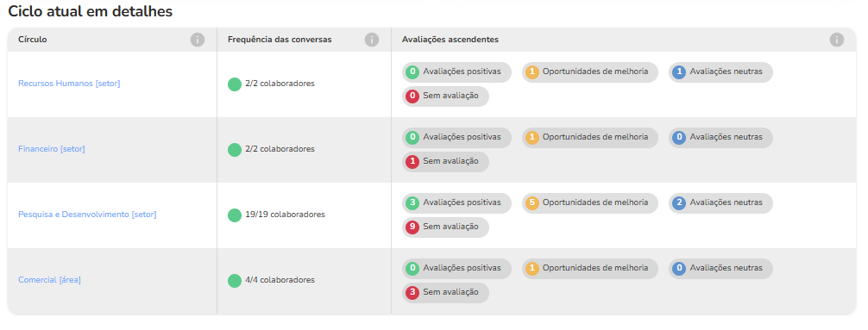Select Avaliações positivas chip with count 3
The height and width of the screenshot is (330, 868).
pyautogui.click(x=456, y=202)
